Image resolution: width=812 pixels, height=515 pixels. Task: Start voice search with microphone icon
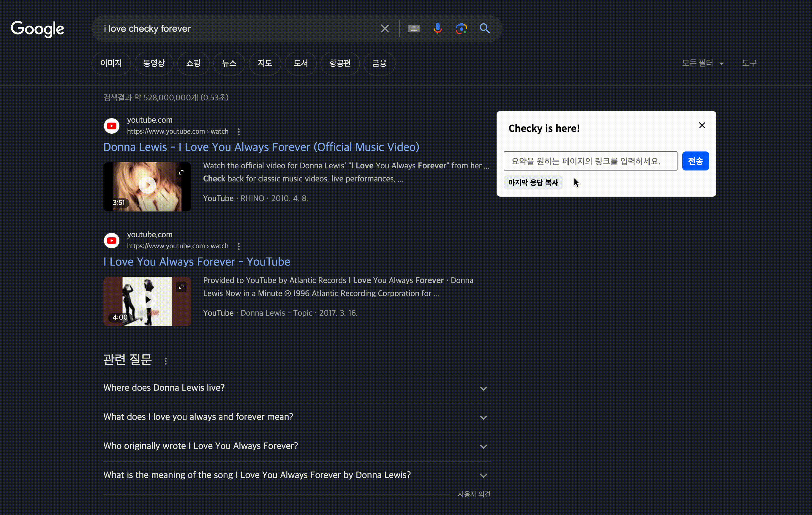click(x=437, y=29)
